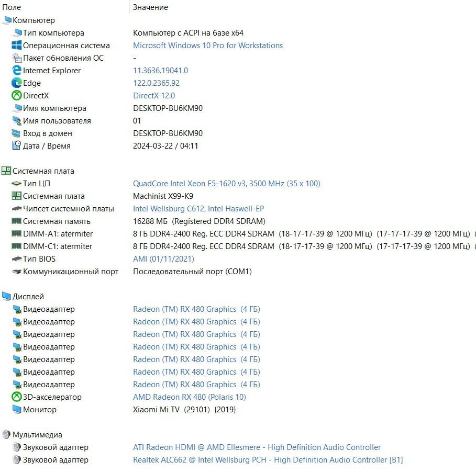Click the Имя пользователя icon
Screen dimensions: 476x473
click(16, 120)
